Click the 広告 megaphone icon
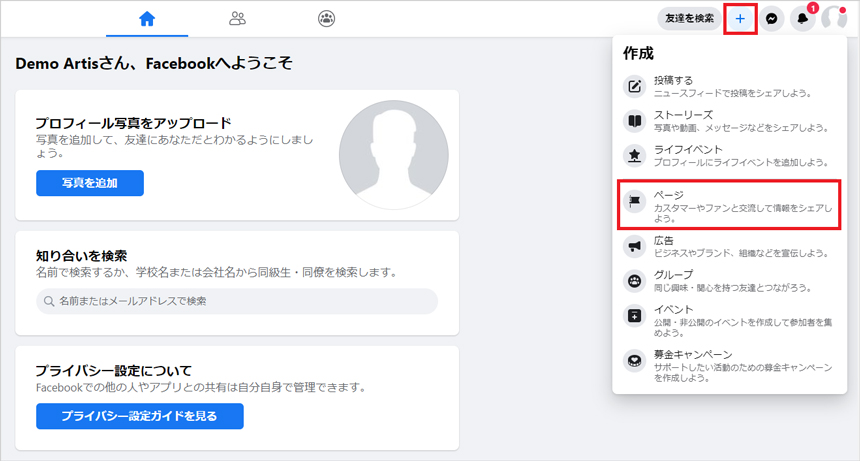The height and width of the screenshot is (461, 860). tap(635, 247)
